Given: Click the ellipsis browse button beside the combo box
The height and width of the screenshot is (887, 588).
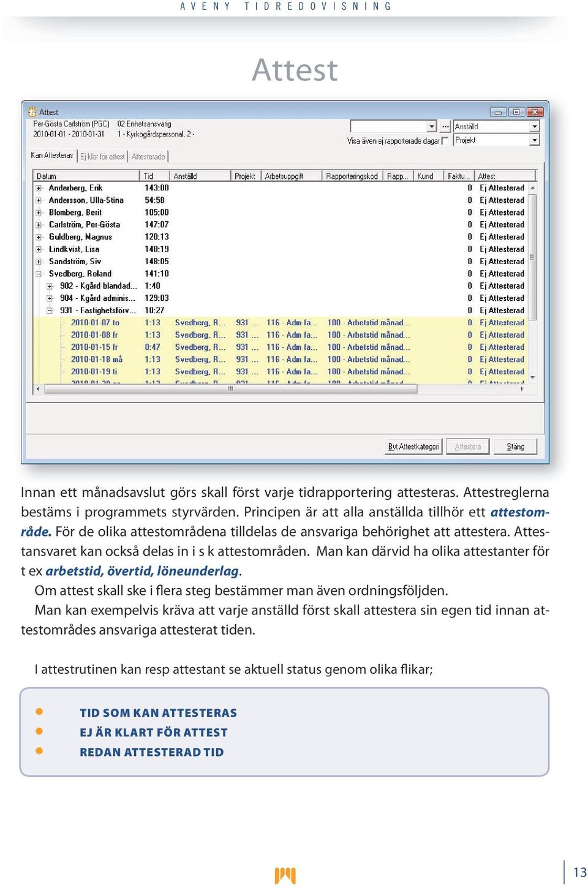Looking at the screenshot, I should 445,126.
